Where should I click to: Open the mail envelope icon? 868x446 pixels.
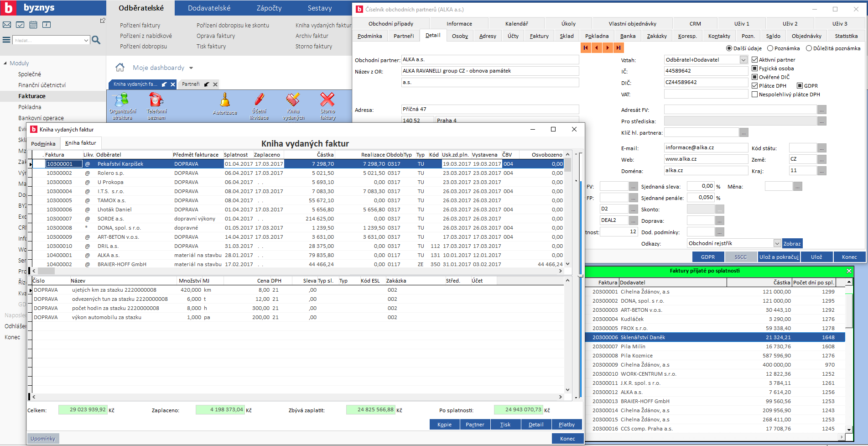pyautogui.click(x=7, y=25)
